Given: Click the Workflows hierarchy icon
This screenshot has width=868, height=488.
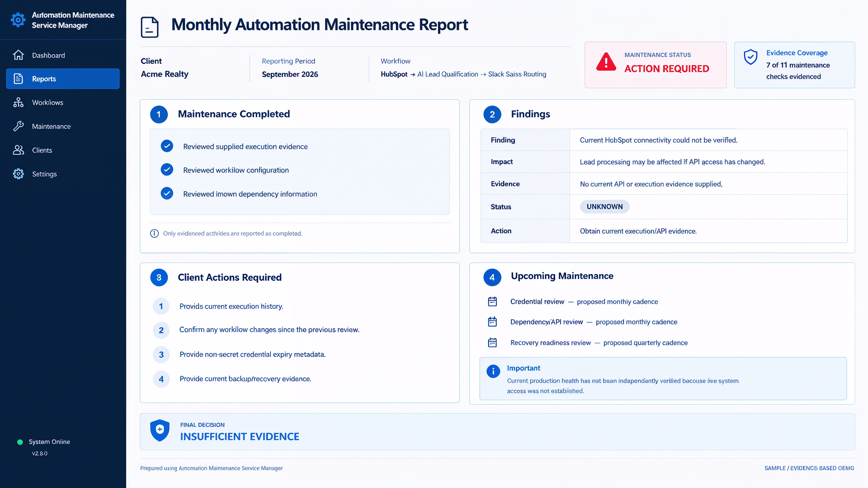Looking at the screenshot, I should pyautogui.click(x=18, y=102).
